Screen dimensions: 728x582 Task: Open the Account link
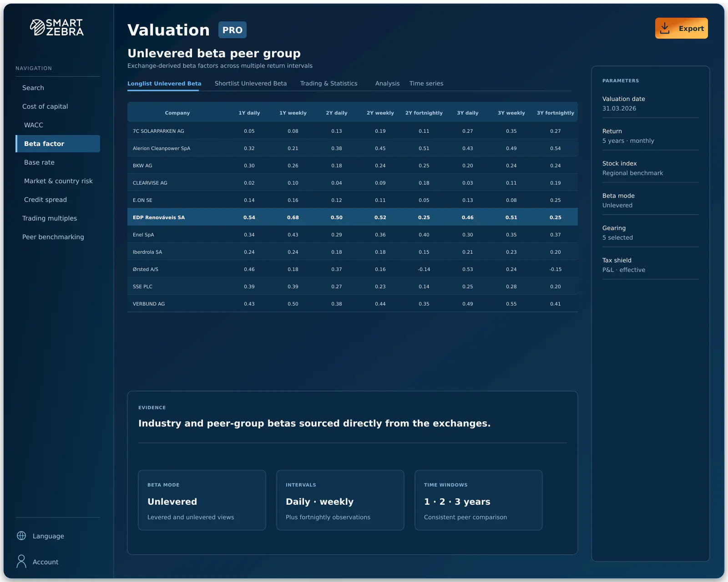(x=45, y=562)
